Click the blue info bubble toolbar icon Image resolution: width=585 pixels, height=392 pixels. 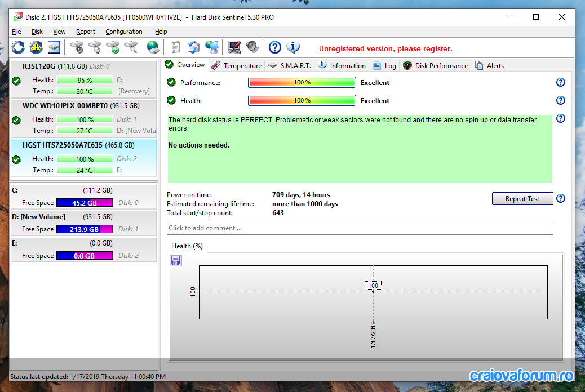(293, 47)
